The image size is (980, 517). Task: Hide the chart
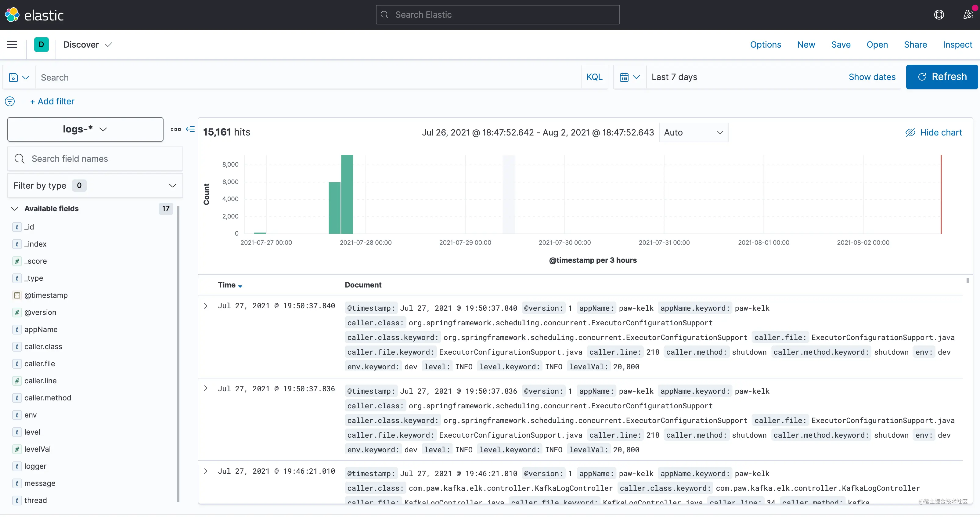click(933, 132)
